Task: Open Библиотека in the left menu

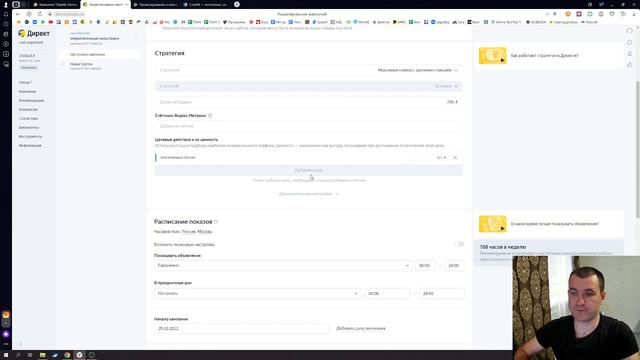Action: [x=29, y=127]
